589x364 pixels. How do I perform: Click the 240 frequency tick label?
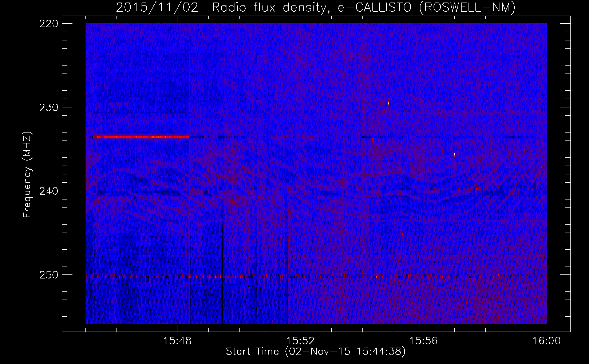pyautogui.click(x=48, y=191)
